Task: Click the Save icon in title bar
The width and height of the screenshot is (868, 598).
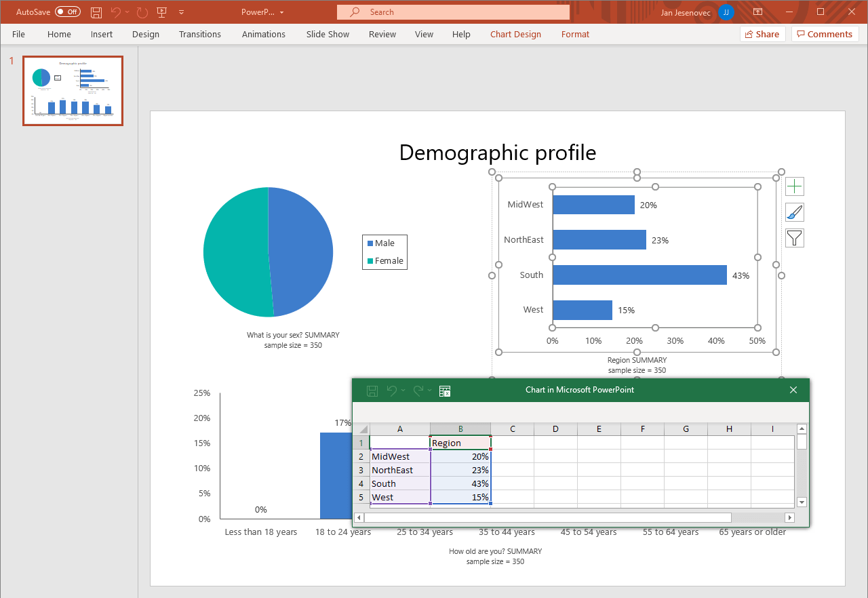Action: pyautogui.click(x=96, y=12)
